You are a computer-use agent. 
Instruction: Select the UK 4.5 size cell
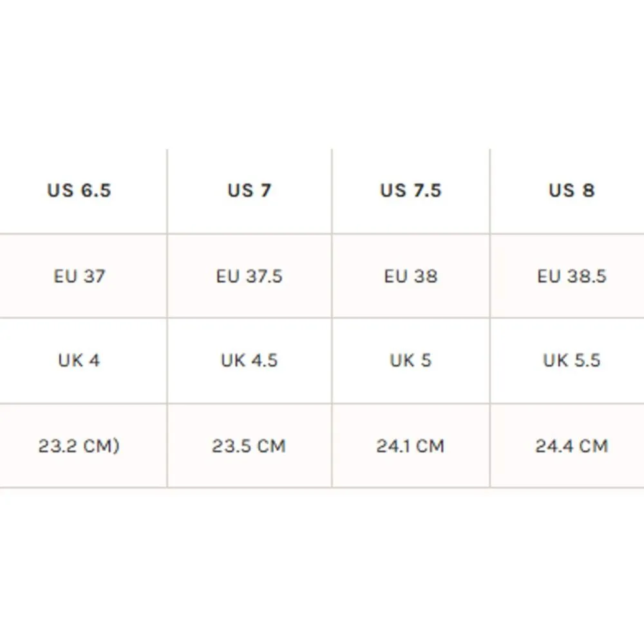point(249,360)
